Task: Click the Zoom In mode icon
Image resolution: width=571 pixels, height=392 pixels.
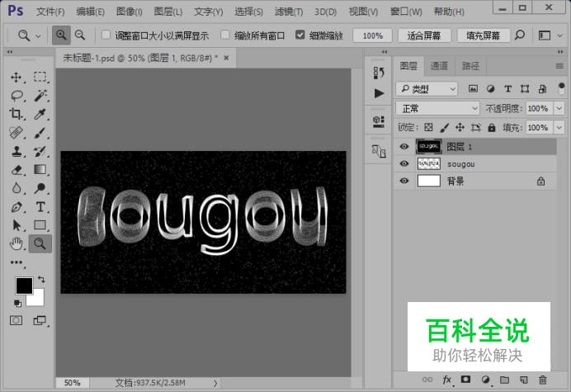Action: point(61,35)
